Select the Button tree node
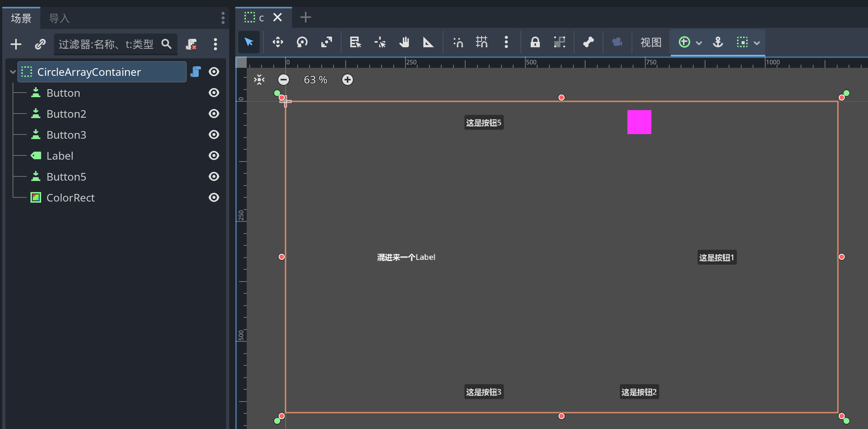868x429 pixels. point(63,93)
